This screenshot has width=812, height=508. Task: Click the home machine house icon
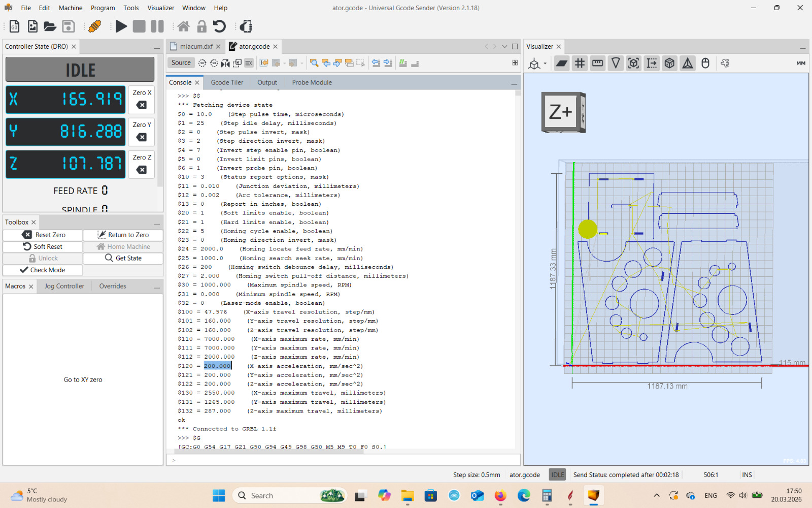(x=183, y=26)
